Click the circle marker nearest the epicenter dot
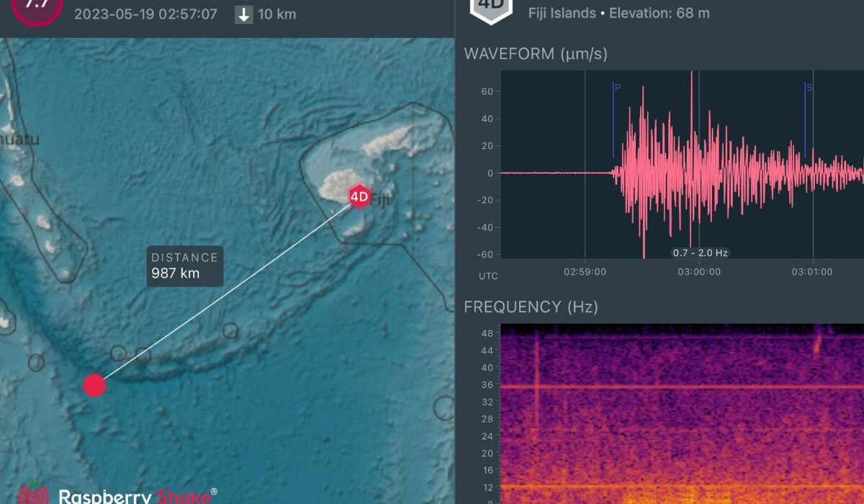864x504 pixels. point(118,354)
